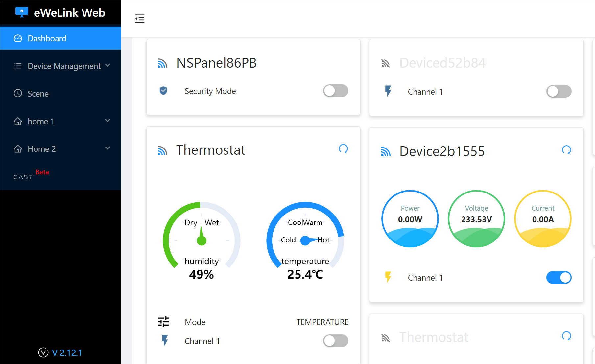Collapse the sidebar with the menu fold icon
The height and width of the screenshot is (364, 595).
(140, 19)
